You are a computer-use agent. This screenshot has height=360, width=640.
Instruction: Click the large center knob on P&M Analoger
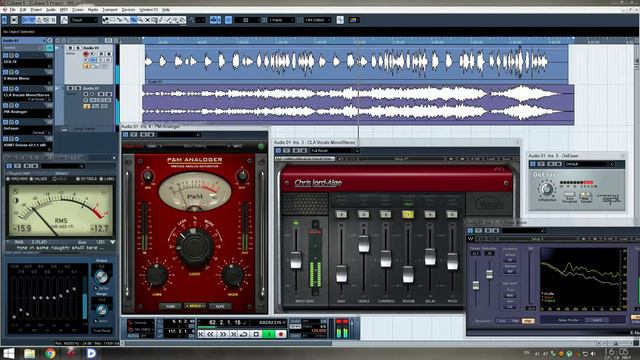(194, 248)
